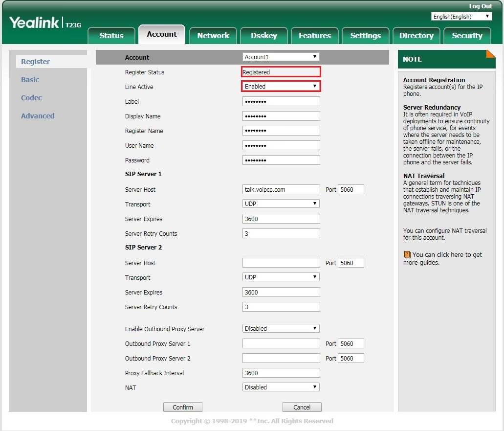
Task: Click the Account Registration heading
Action: tap(434, 80)
